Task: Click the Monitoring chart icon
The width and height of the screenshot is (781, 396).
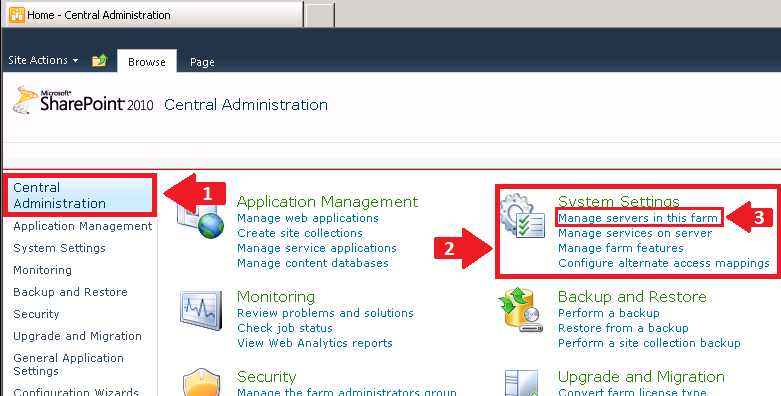Action: click(201, 310)
